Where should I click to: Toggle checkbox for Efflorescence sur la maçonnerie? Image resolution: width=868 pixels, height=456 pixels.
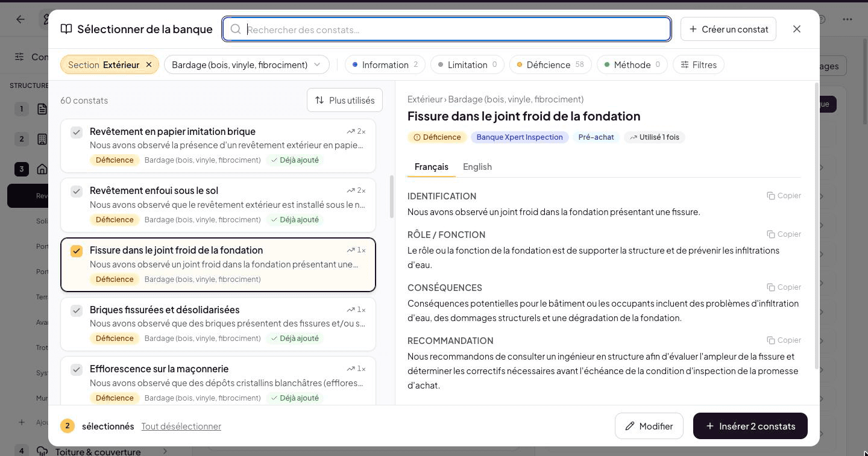[77, 369]
